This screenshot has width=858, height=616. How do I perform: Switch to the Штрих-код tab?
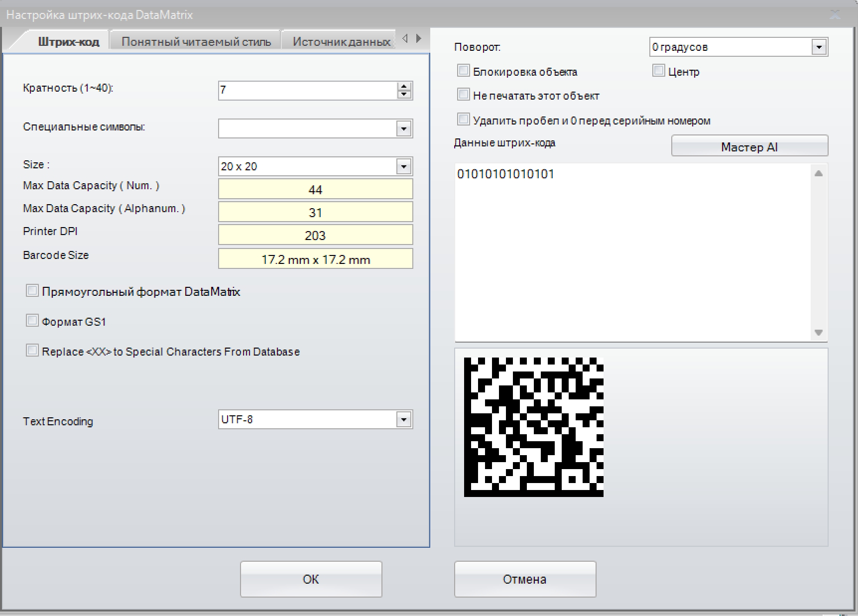pos(68,41)
